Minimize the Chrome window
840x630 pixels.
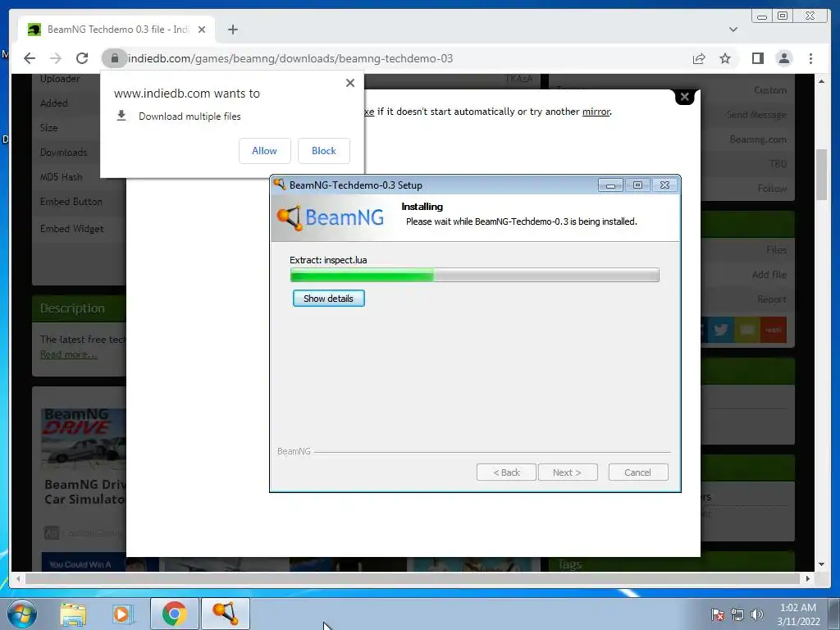[x=762, y=16]
